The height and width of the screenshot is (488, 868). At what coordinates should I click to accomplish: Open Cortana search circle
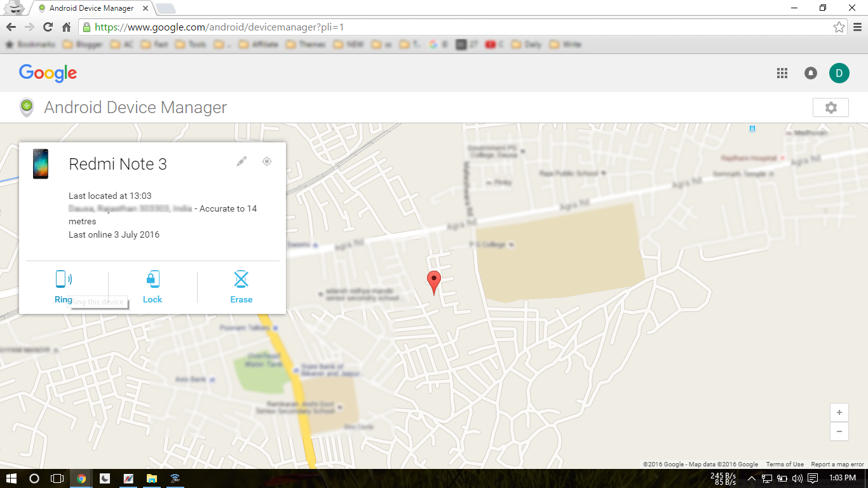(34, 478)
